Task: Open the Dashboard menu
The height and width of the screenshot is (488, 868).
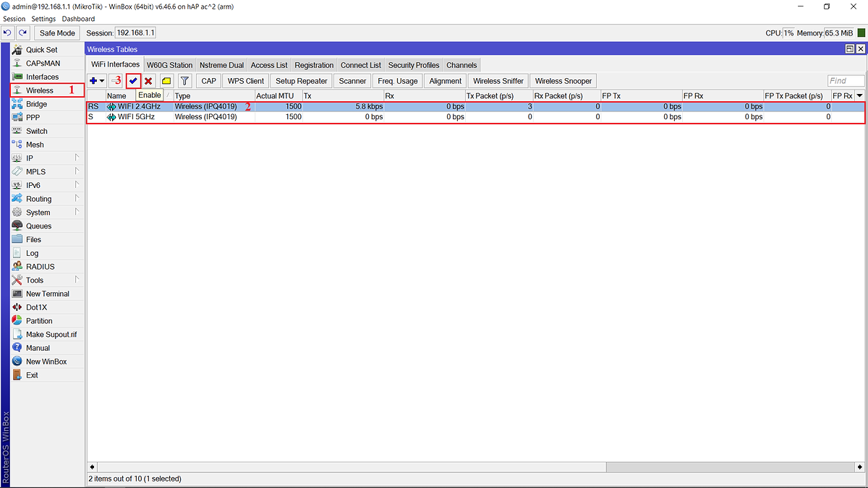Action: coord(78,19)
